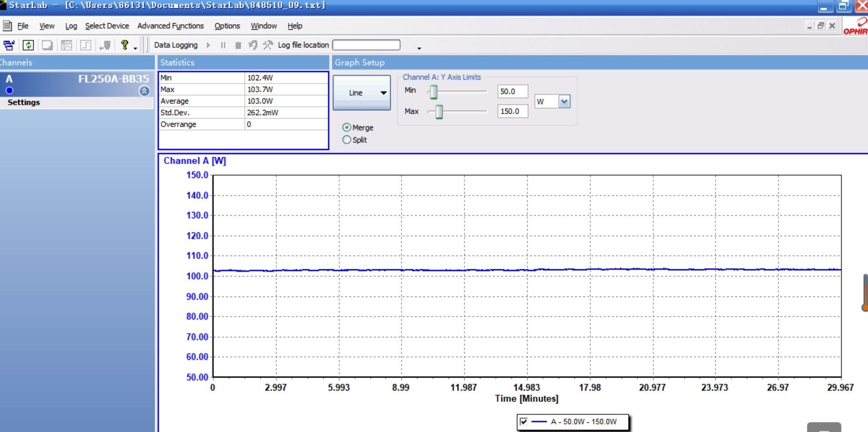Select the Merge radio button
Image resolution: width=868 pixels, height=432 pixels.
pos(347,128)
